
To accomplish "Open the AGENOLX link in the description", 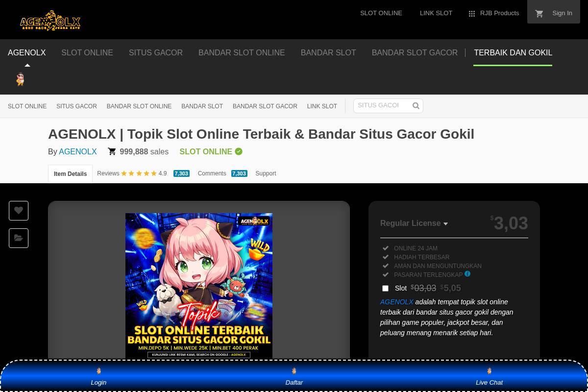I will pos(396,302).
